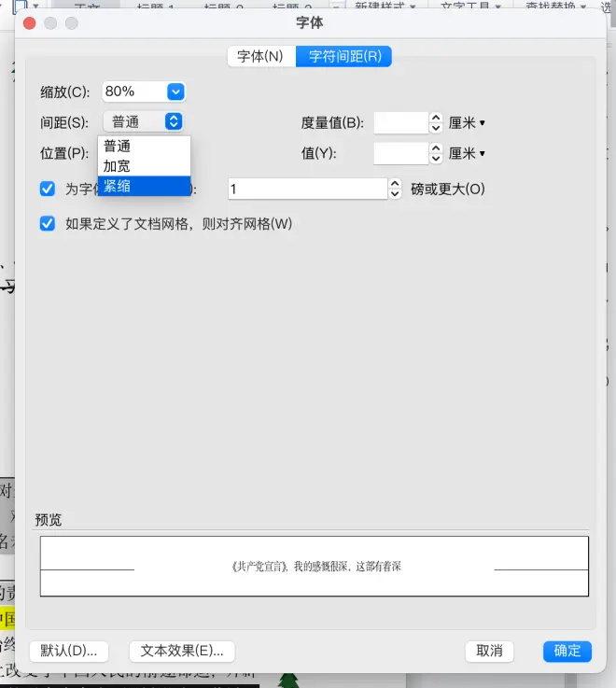Open 文本效果(E)... settings
Screen dimensions: 616x688
coord(182,651)
